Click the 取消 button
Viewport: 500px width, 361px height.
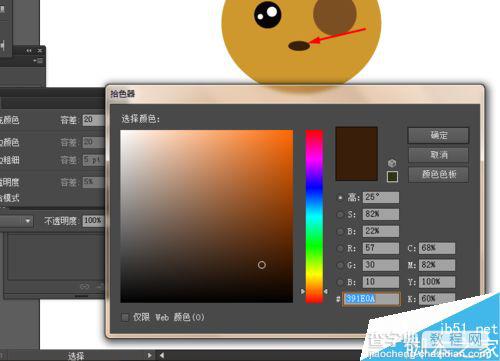438,155
